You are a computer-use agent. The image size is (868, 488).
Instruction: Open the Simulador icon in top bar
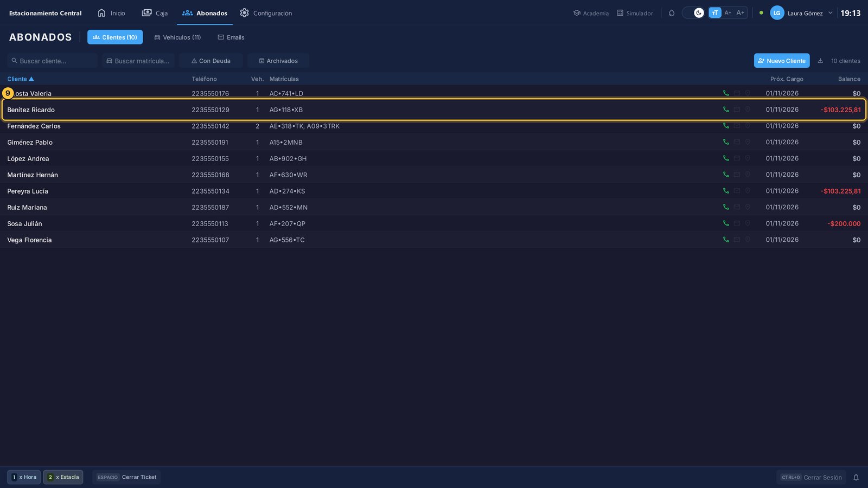click(x=620, y=13)
